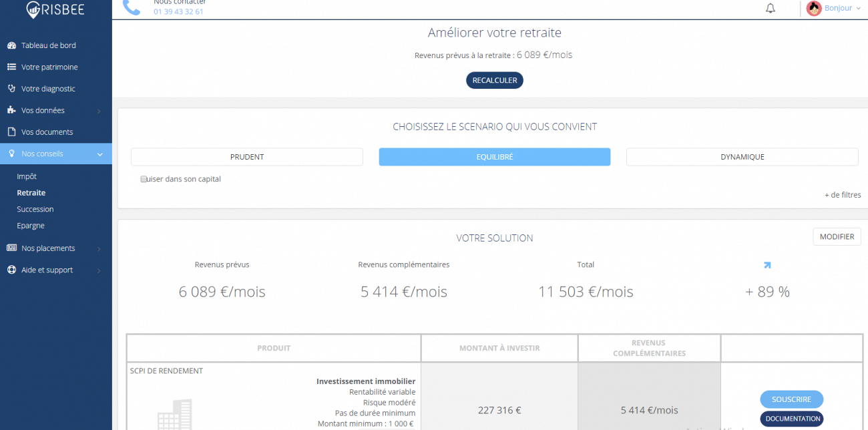This screenshot has height=430, width=868.
Task: Enable the 'puiser dans son capital' checkbox
Action: point(144,179)
